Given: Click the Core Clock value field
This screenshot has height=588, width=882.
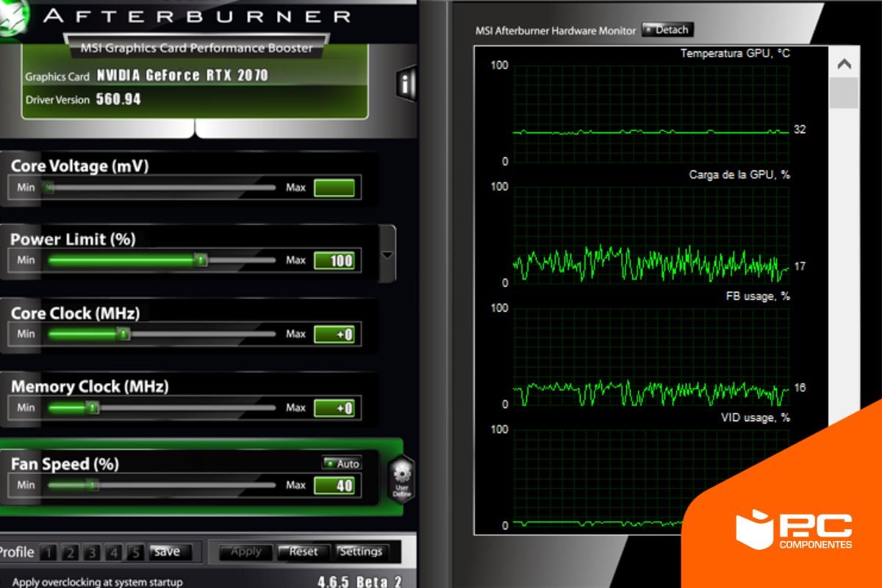Looking at the screenshot, I should pyautogui.click(x=334, y=334).
